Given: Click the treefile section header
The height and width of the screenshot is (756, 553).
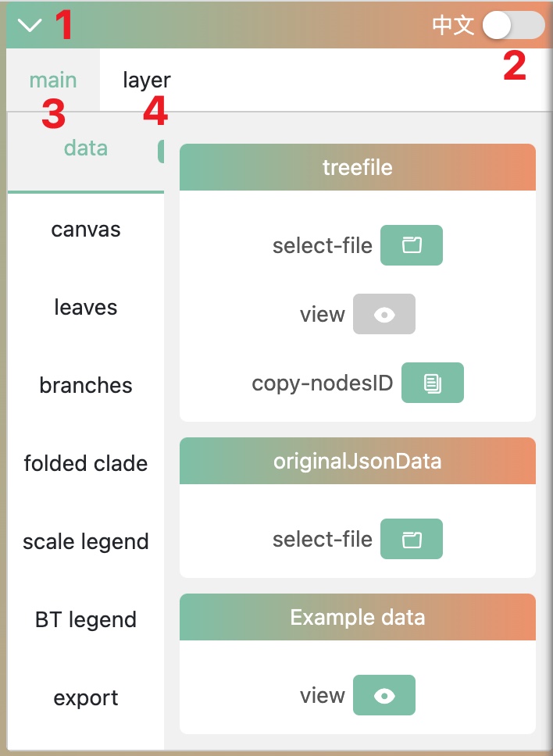Looking at the screenshot, I should pos(357,167).
